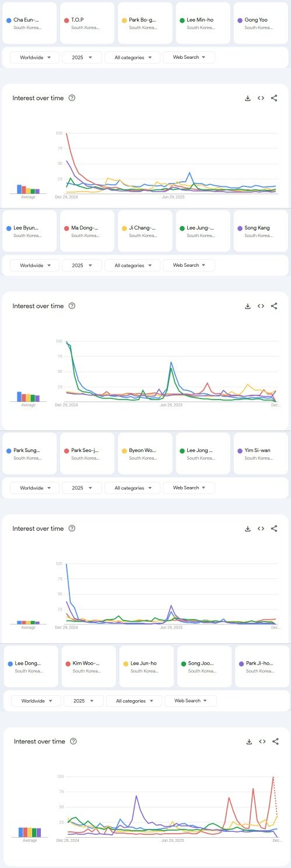Share the chart in the Song Kang comparison
The height and width of the screenshot is (868, 291).
[x=275, y=306]
